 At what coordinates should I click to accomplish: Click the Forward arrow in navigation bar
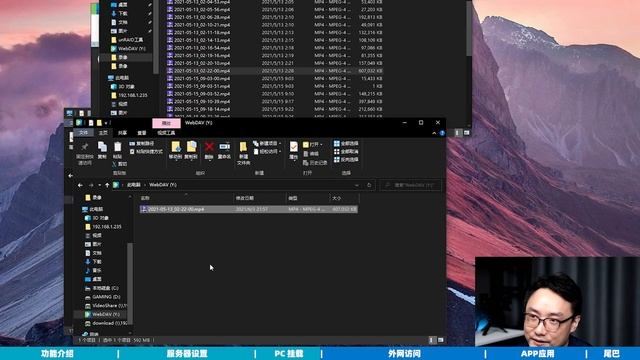91,185
